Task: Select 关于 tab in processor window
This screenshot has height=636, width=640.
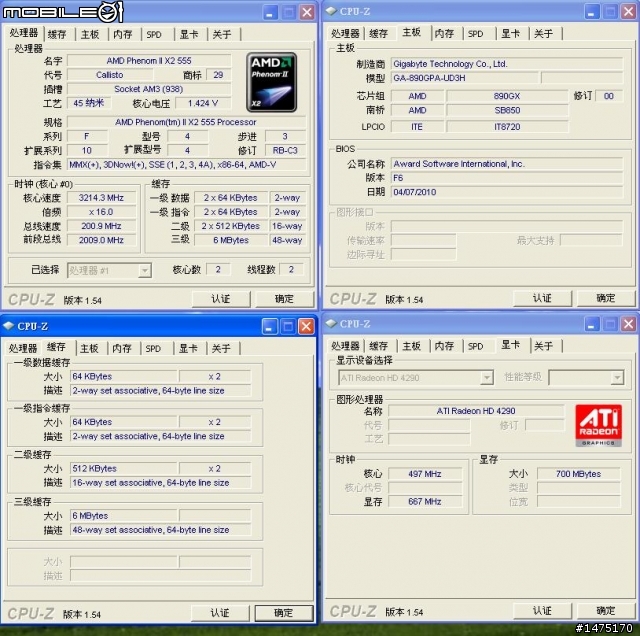Action: pyautogui.click(x=222, y=34)
